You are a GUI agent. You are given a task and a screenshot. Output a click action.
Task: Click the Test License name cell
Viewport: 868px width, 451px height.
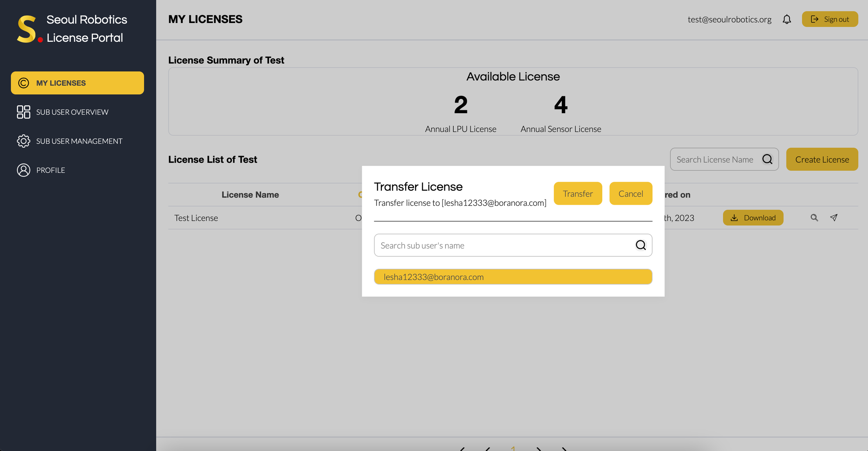pyautogui.click(x=196, y=218)
